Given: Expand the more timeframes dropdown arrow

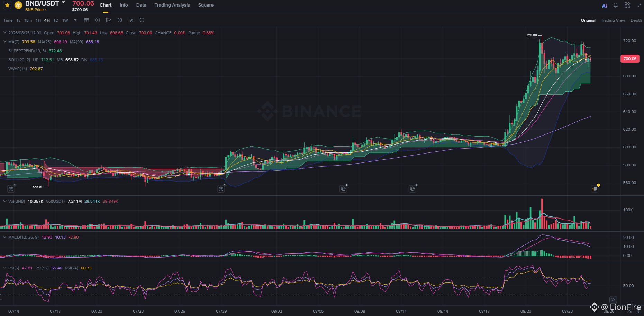Looking at the screenshot, I should coord(75,20).
